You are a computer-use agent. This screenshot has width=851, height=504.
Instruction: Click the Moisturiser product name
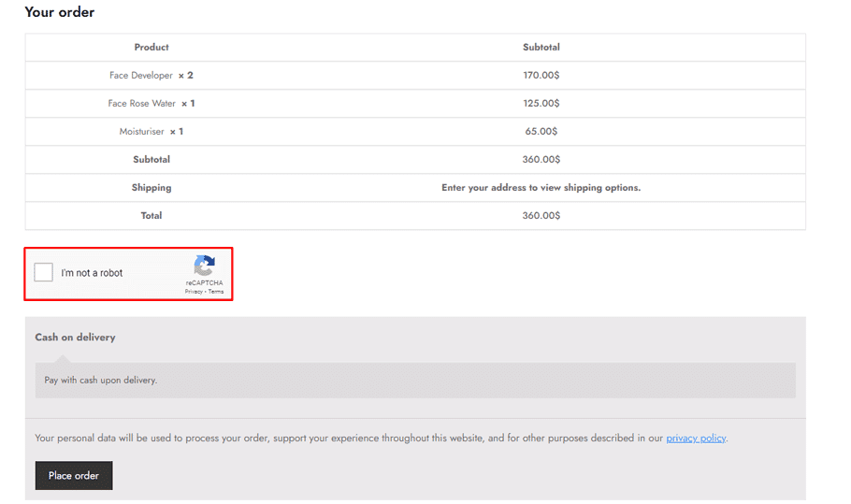pyautogui.click(x=141, y=131)
